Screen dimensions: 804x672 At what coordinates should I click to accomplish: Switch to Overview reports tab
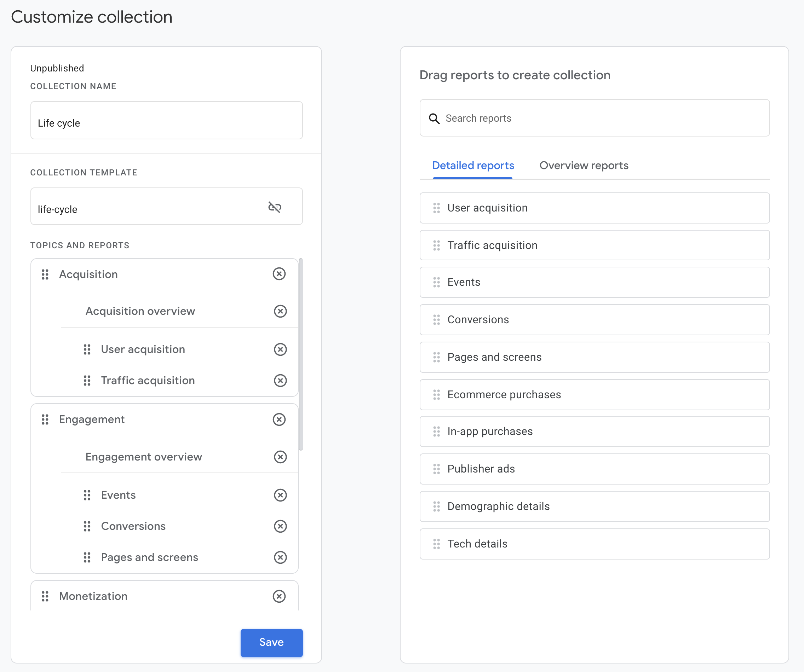coord(584,165)
